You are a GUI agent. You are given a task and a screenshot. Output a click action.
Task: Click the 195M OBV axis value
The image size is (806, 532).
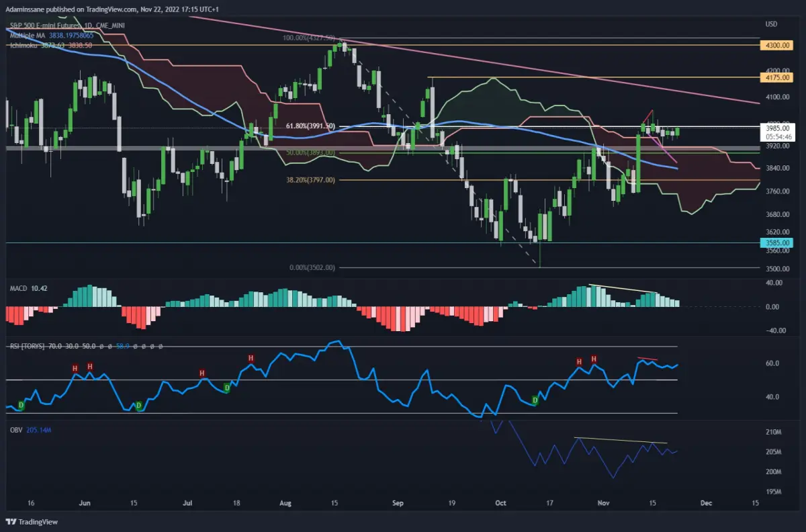772,492
